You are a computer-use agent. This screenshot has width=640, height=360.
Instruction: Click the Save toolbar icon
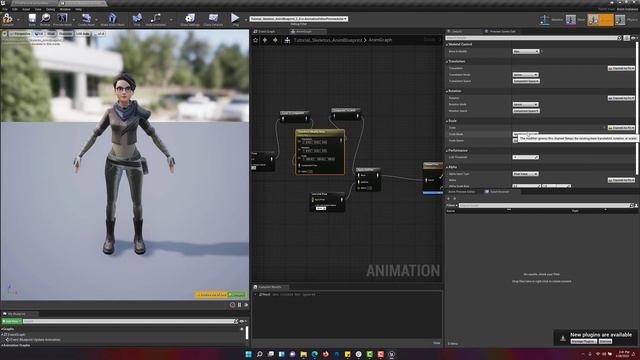[32, 18]
